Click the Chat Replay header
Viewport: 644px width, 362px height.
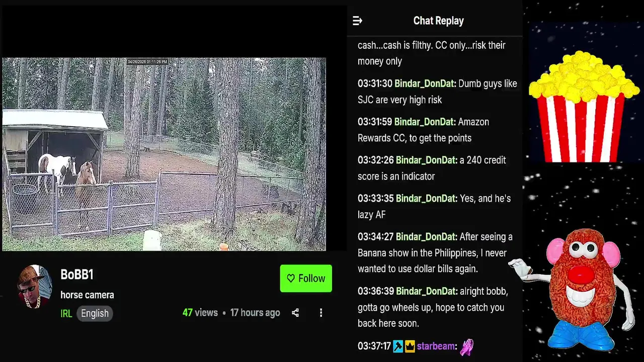[x=438, y=21]
